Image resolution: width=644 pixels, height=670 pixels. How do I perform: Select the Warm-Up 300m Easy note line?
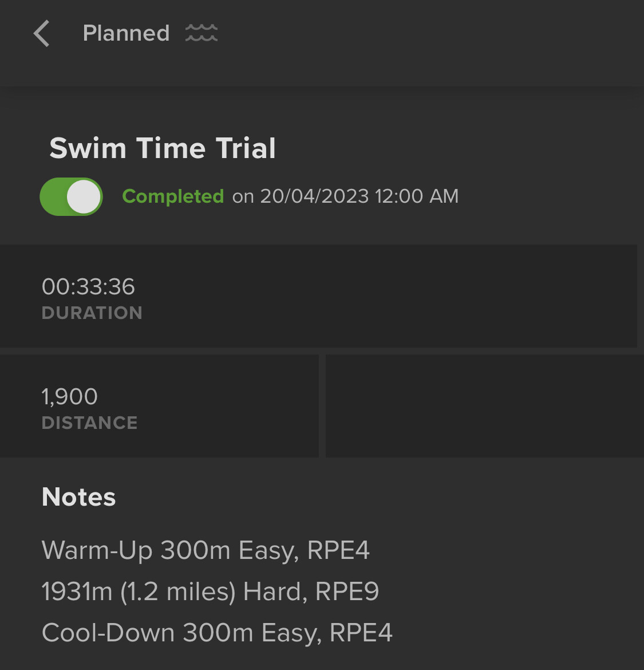click(206, 550)
